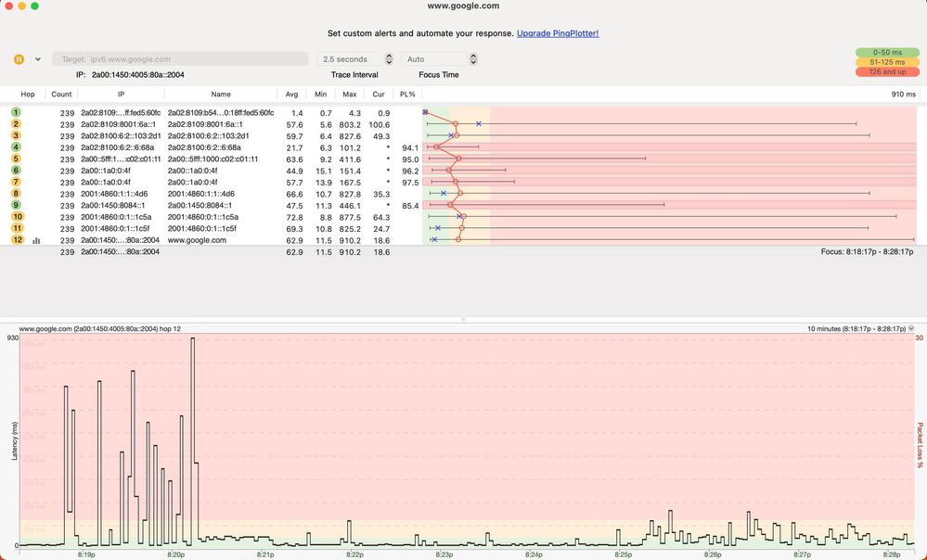
Task: Open the Upgrade PingPlotter! link
Action: pos(558,33)
